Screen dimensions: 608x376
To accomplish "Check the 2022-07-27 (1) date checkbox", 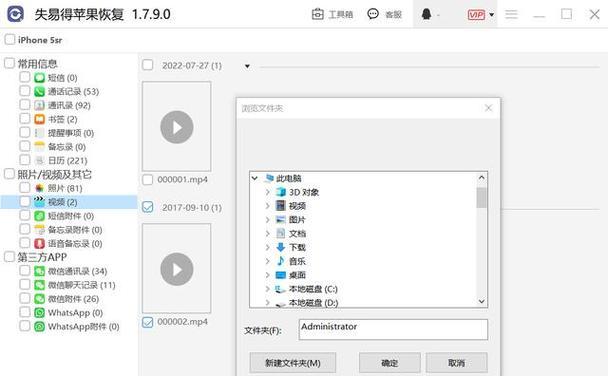I will [x=148, y=65].
